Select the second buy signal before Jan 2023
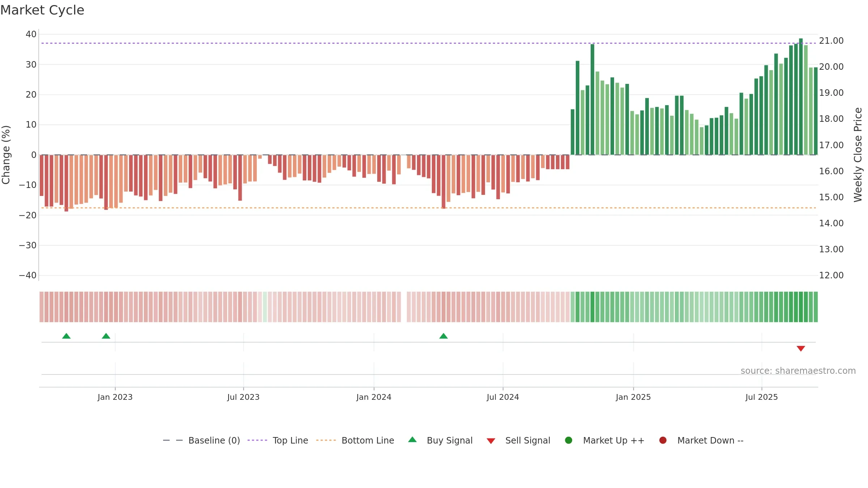Screen dimensions: 868x488 coord(106,336)
